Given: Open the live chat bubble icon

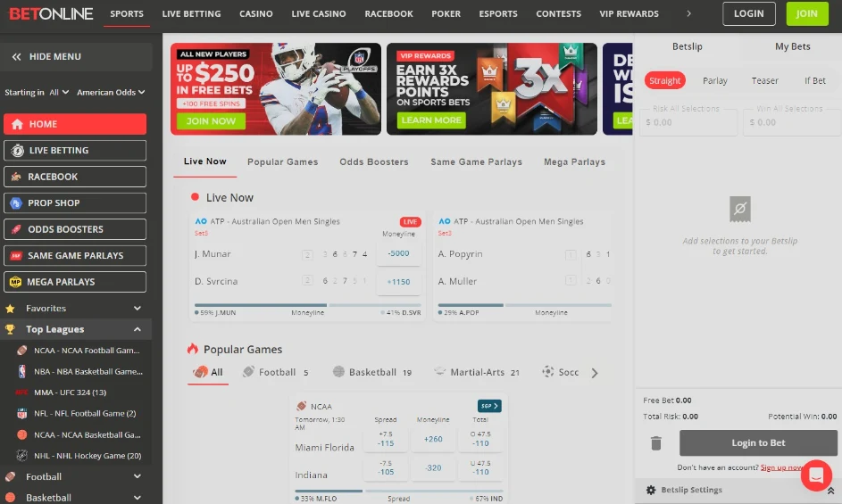Looking at the screenshot, I should pos(816,475).
